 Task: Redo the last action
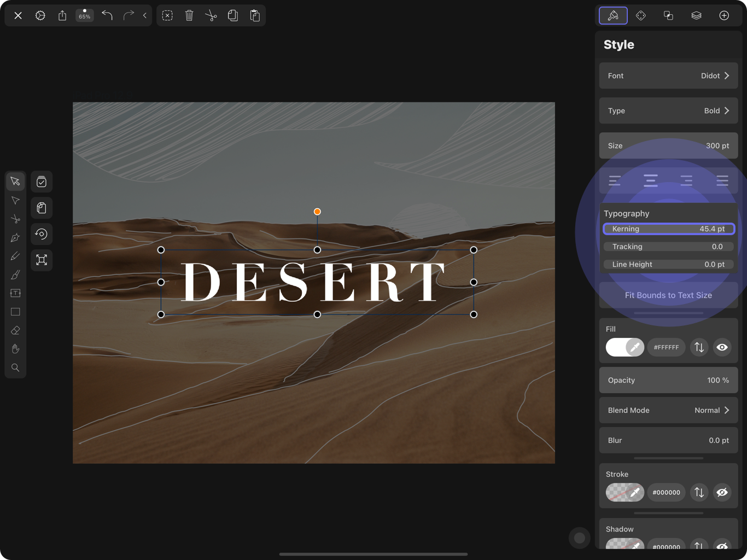tap(129, 15)
